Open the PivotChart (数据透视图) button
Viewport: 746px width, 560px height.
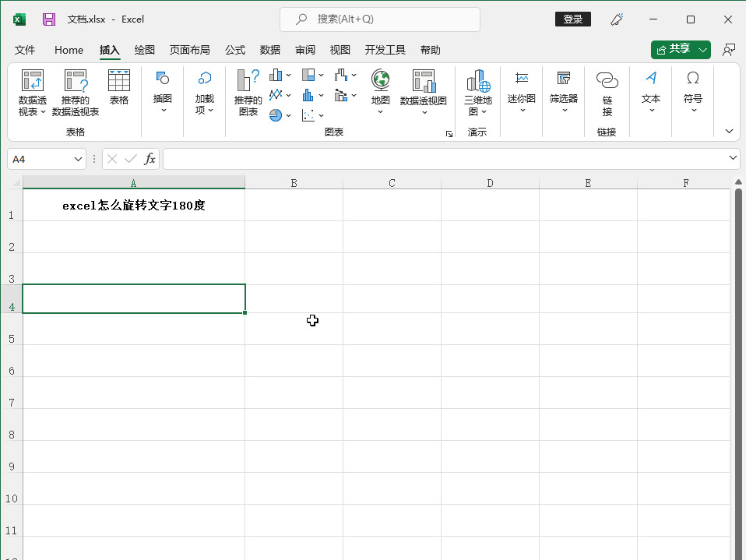click(424, 93)
